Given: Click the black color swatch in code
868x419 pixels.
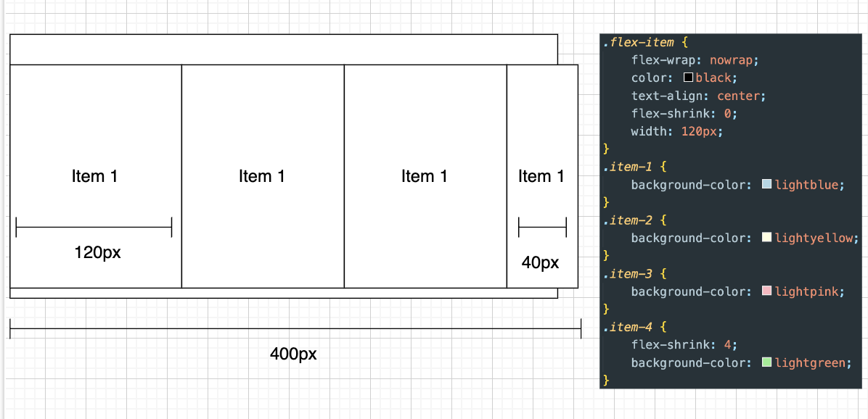Looking at the screenshot, I should coord(689,78).
